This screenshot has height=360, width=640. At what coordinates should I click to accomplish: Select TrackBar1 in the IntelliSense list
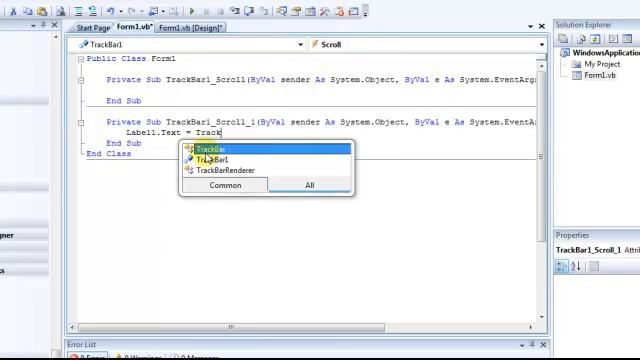tap(267, 160)
